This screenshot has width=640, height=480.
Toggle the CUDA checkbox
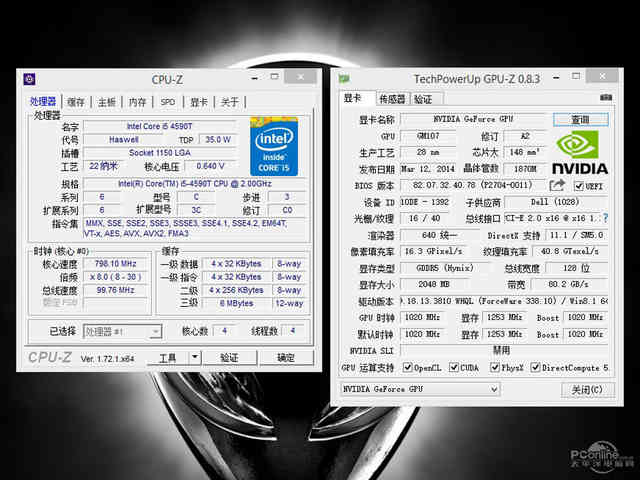454,368
